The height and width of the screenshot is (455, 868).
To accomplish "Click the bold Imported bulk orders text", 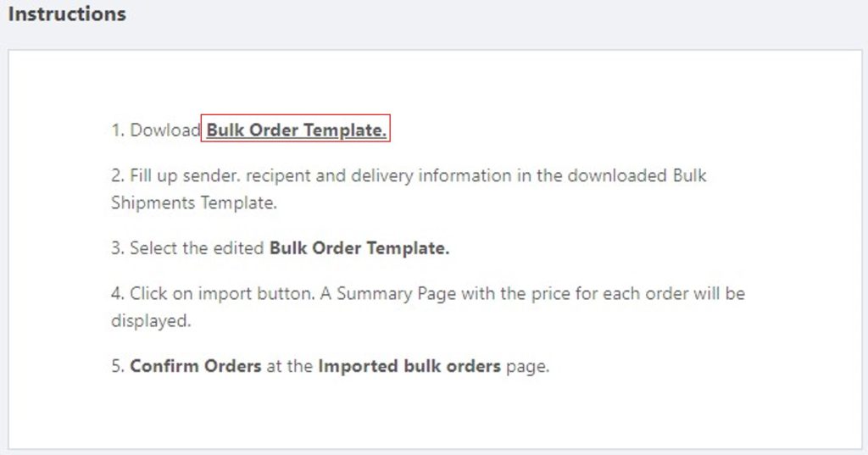I will tap(409, 366).
